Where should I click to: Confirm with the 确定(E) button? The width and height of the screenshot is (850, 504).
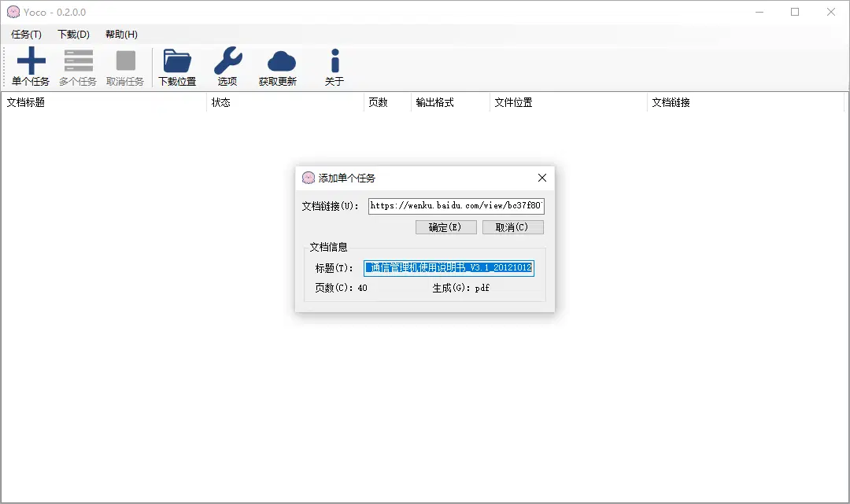click(445, 227)
